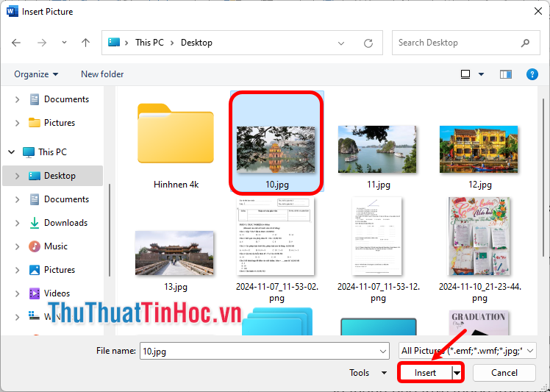Image resolution: width=550 pixels, height=392 pixels.
Task: Open the view options dropdown arrow
Action: click(x=481, y=74)
